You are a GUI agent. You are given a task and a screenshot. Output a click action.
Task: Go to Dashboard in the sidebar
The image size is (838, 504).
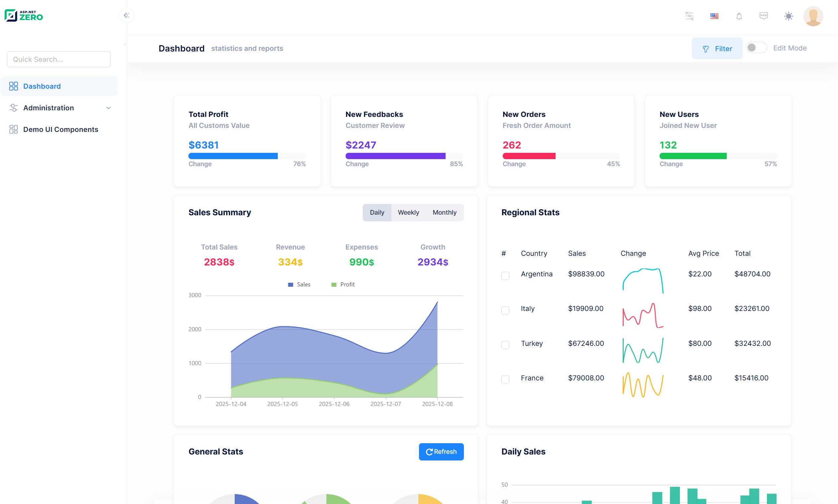coord(59,86)
